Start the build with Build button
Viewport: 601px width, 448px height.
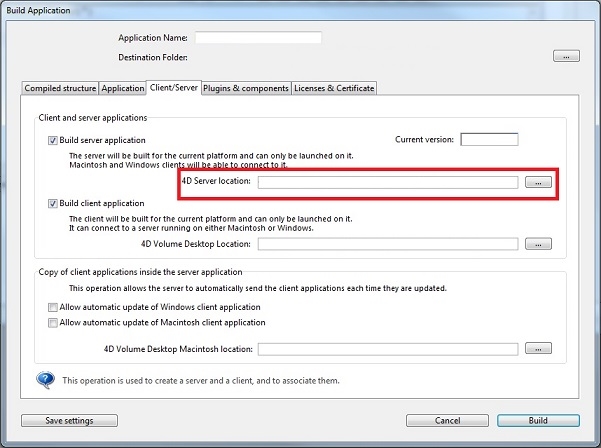[x=538, y=421]
